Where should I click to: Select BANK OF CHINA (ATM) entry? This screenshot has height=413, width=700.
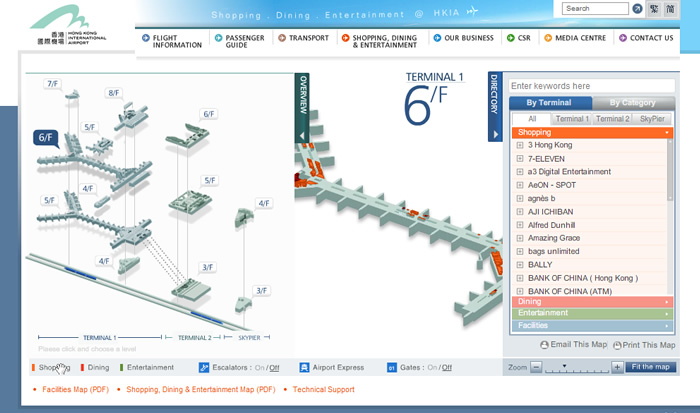pyautogui.click(x=570, y=291)
